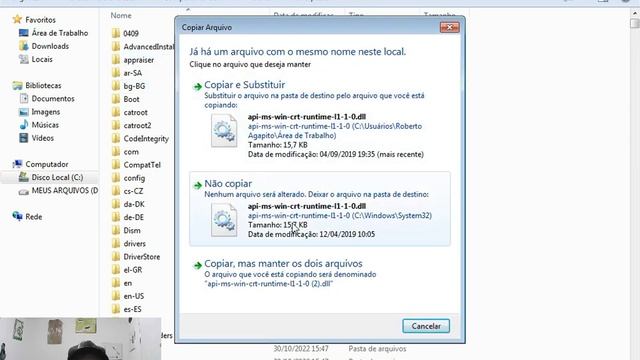
Task: Open Downloads in the sidebar
Action: (x=50, y=46)
